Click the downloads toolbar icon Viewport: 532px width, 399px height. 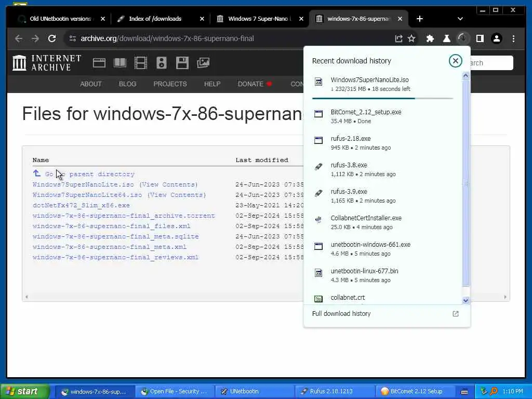(463, 38)
